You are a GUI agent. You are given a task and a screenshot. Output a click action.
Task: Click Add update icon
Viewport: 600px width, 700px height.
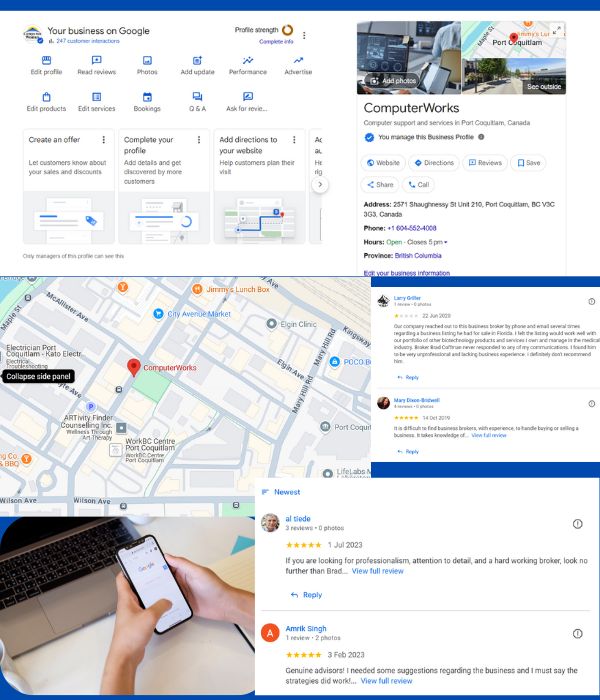(x=197, y=60)
